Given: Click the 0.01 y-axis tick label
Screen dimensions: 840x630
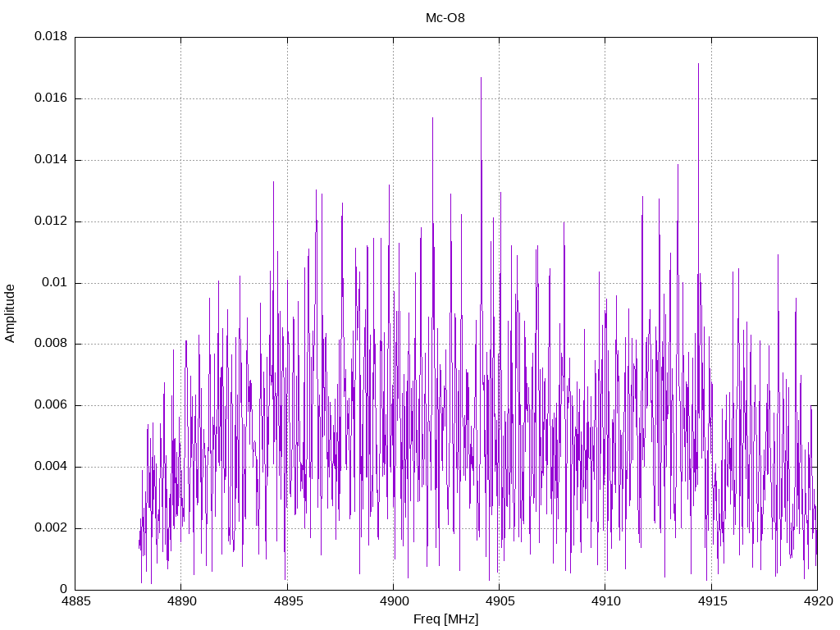Looking at the screenshot, I should [x=55, y=282].
